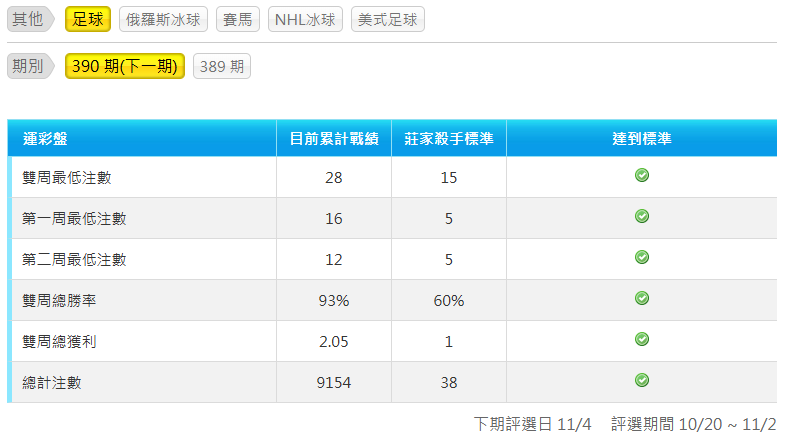Select the 雙周總獲利 row label
This screenshot has width=791, height=446.
[59, 342]
